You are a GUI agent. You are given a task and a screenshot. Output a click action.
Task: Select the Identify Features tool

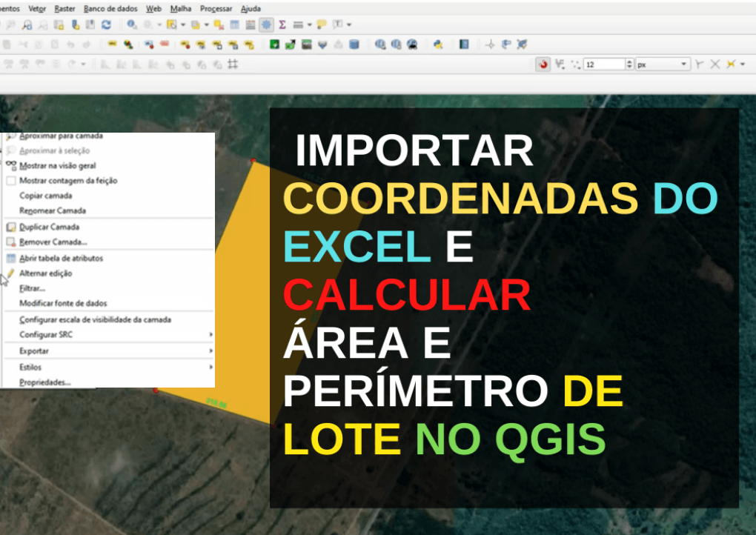[132, 24]
